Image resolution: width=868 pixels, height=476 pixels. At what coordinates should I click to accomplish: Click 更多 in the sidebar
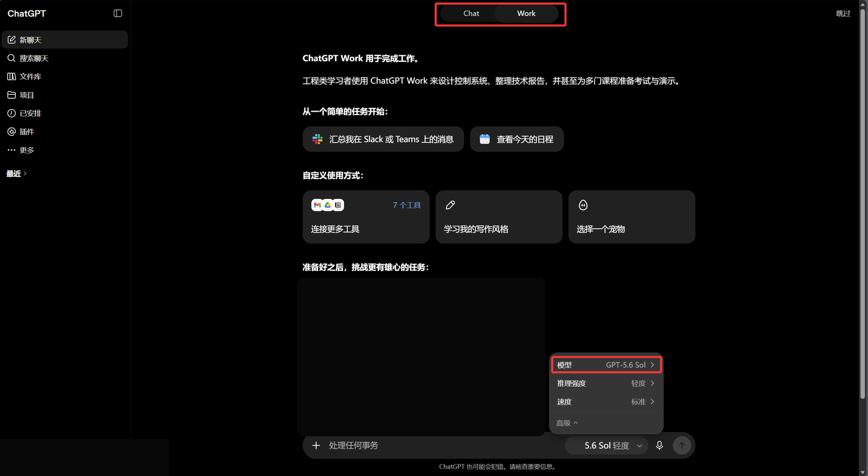65,150
